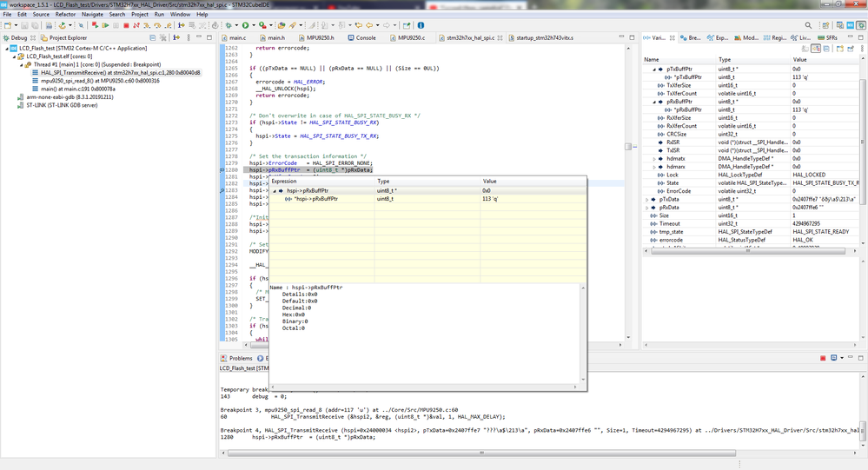Expand the hdmatx variable node
The image size is (868, 470).
654,159
